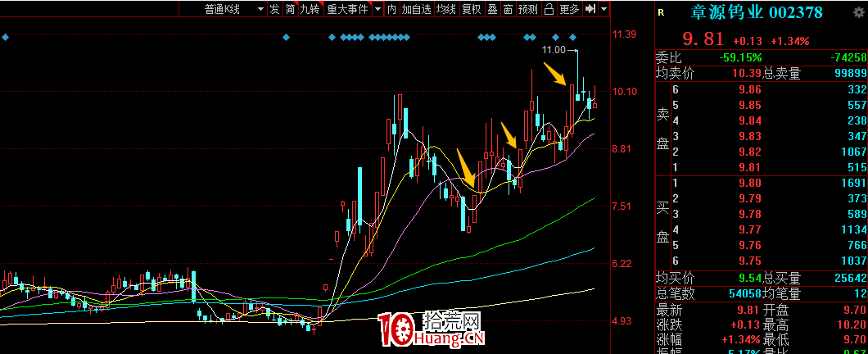This screenshot has height=354, width=868.
Task: Click the latest price 9.81 headline
Action: coord(703,39)
